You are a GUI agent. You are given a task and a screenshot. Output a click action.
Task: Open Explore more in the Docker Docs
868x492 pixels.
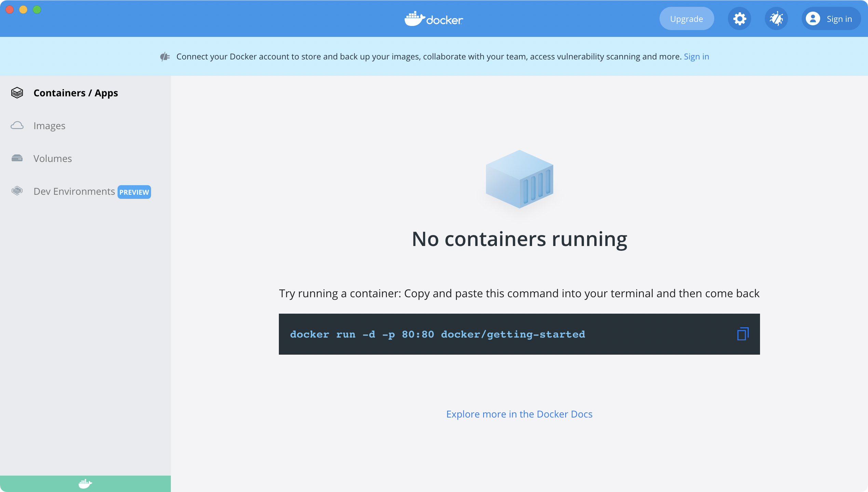[x=519, y=414]
